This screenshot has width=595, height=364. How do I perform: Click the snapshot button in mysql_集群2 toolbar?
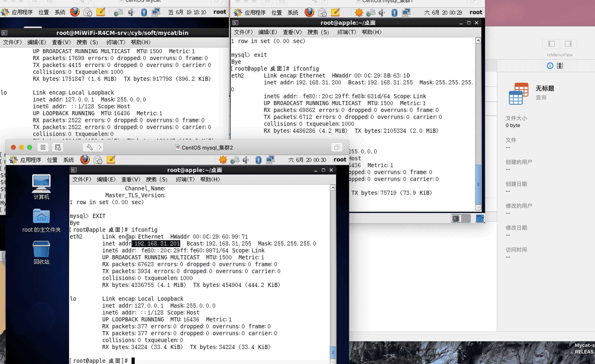click(58, 147)
